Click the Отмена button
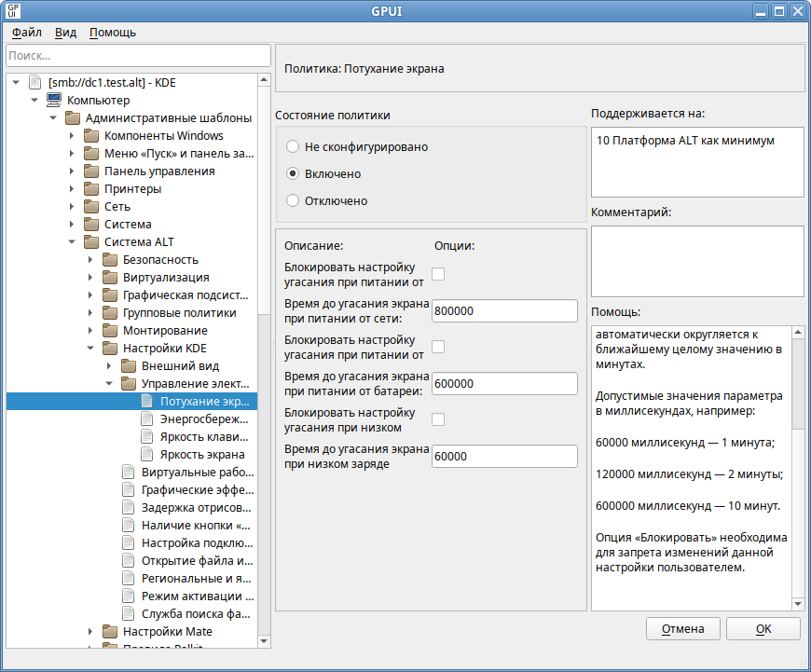811x672 pixels. coord(682,628)
